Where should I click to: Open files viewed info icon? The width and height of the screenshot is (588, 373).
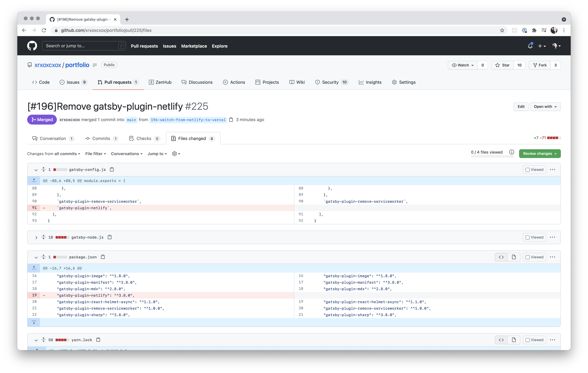point(512,152)
